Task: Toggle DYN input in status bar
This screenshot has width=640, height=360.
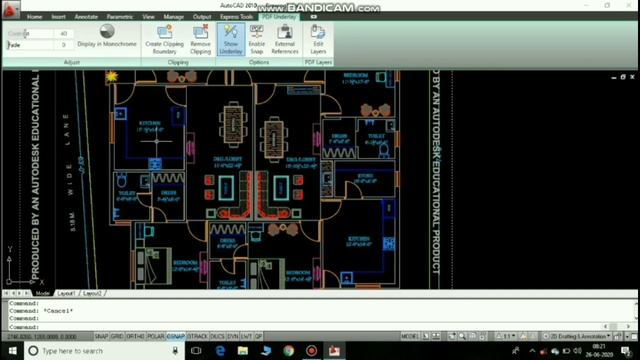Action: point(233,336)
